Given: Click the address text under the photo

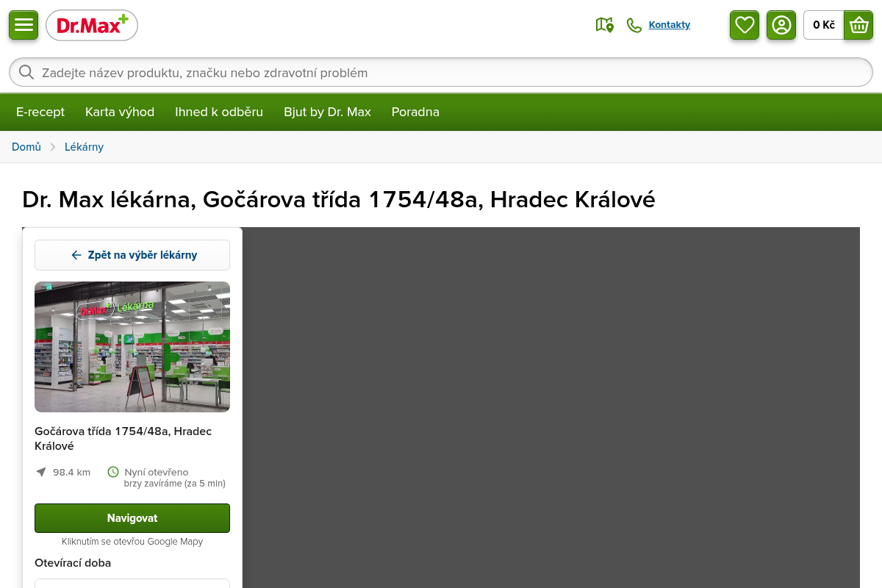Looking at the screenshot, I should [x=123, y=438].
